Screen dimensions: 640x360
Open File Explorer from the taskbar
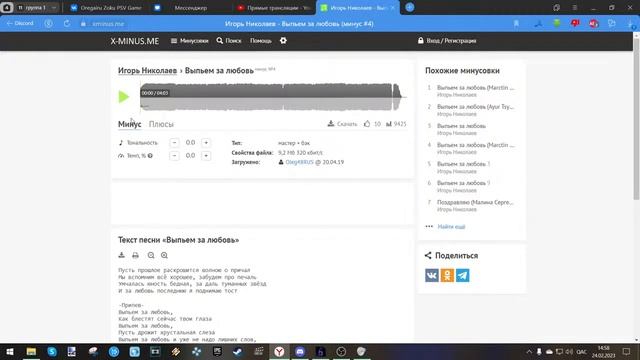31,351
